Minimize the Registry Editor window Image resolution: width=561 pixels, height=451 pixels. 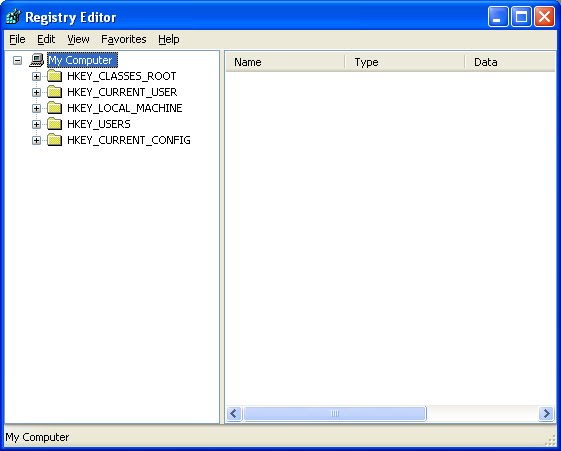click(498, 16)
